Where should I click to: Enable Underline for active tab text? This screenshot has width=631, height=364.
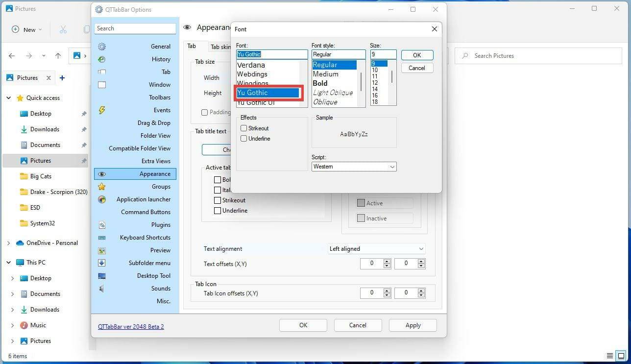tap(218, 210)
